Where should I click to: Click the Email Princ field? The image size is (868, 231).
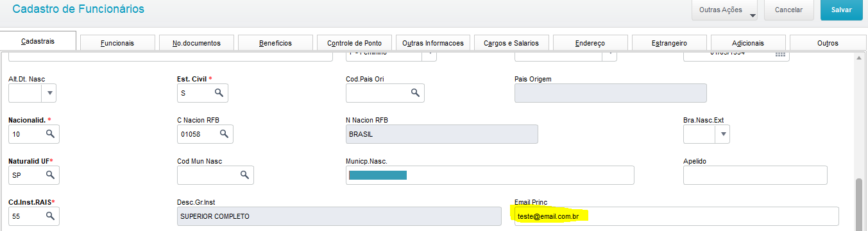click(x=676, y=216)
